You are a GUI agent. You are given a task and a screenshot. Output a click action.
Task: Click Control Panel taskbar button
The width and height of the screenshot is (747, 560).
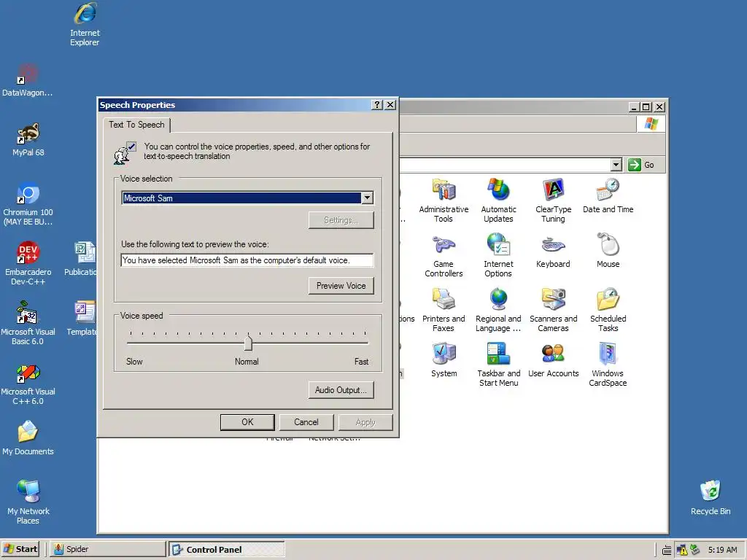click(x=227, y=549)
